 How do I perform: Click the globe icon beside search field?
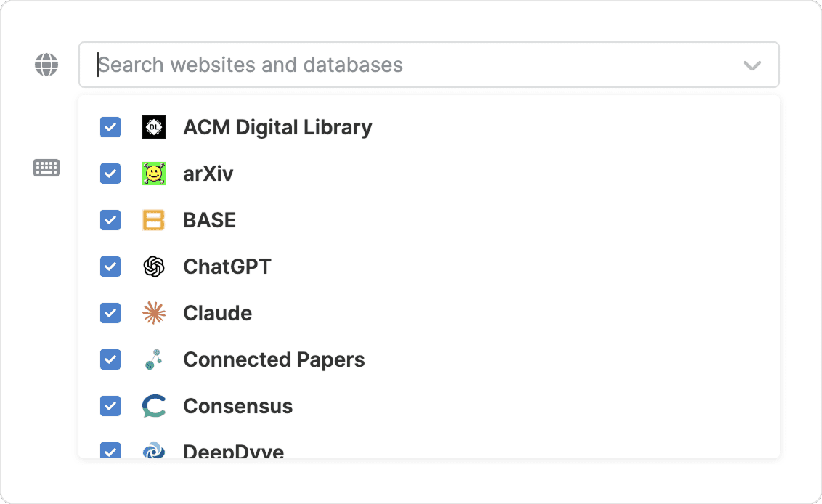[46, 65]
